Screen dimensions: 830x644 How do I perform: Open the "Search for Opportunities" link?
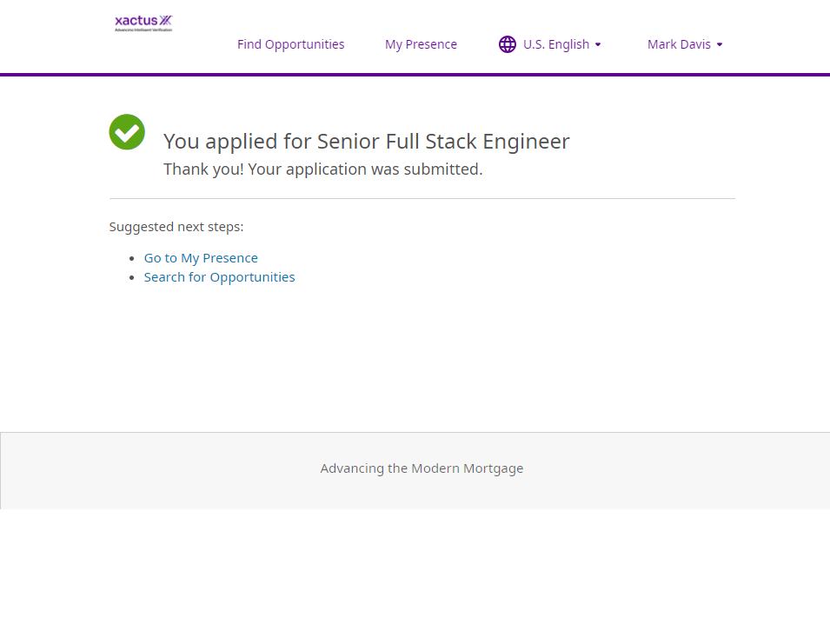pyautogui.click(x=219, y=277)
